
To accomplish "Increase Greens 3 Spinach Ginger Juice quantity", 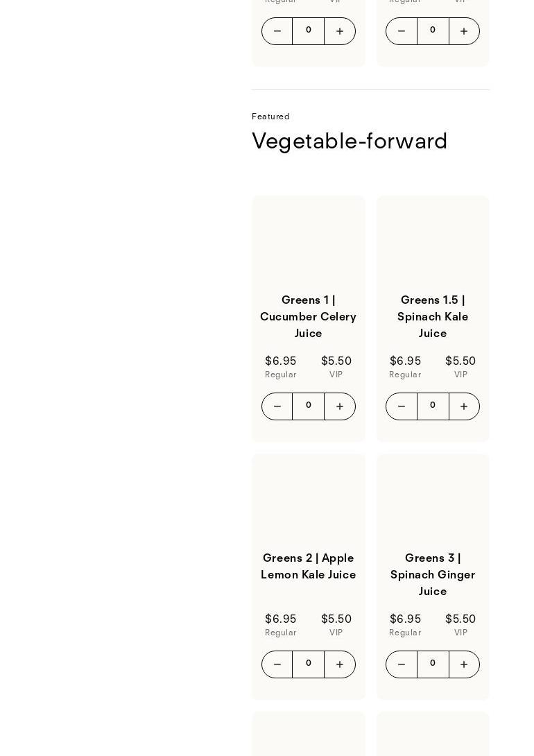I will click(464, 664).
